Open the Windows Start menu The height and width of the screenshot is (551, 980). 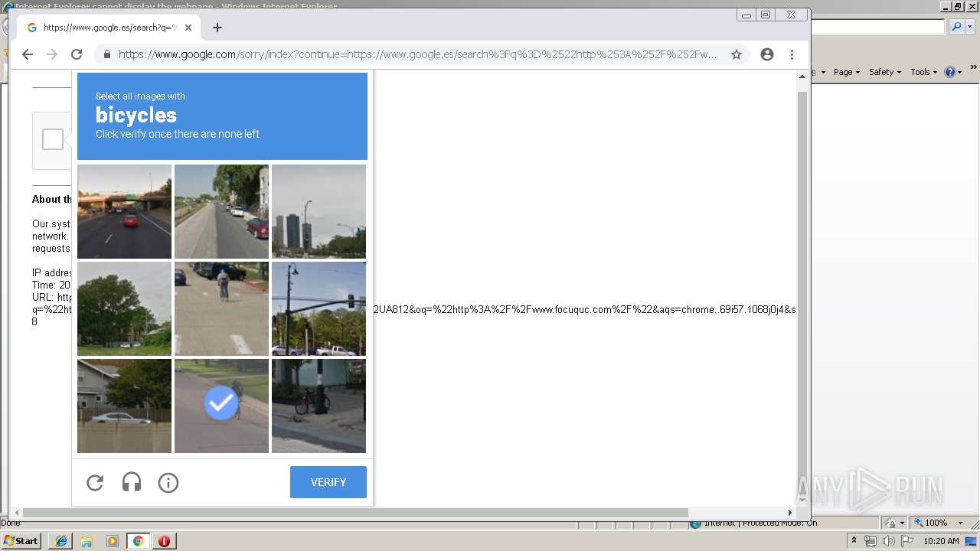[x=21, y=541]
